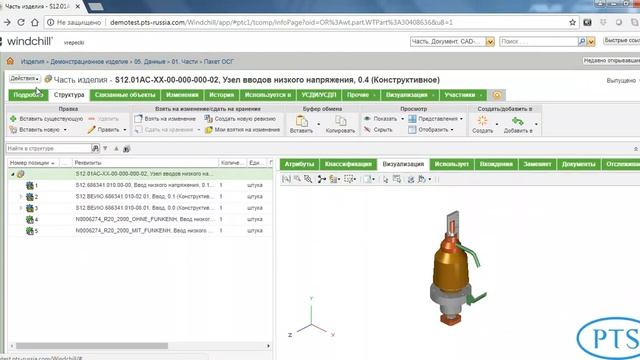Follow the 'Изделия' breadcrumb link
Screen dimensions: 640x360
coord(33,62)
